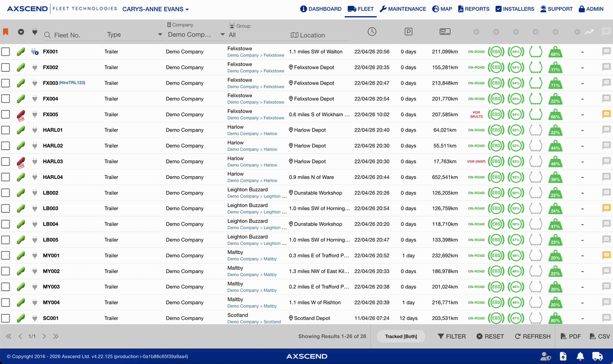
Task: Select the HARL03 row checkbox
Action: coord(6,162)
